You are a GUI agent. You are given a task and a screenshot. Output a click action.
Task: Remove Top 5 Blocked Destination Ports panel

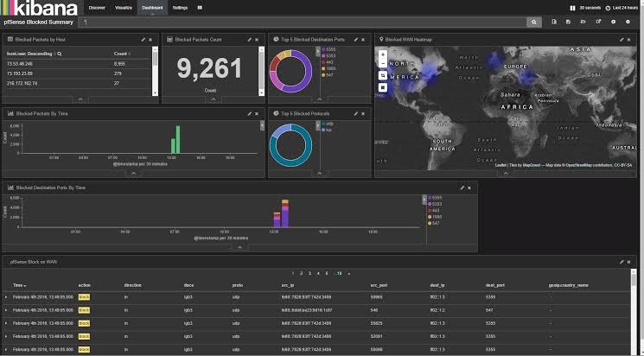coord(363,40)
